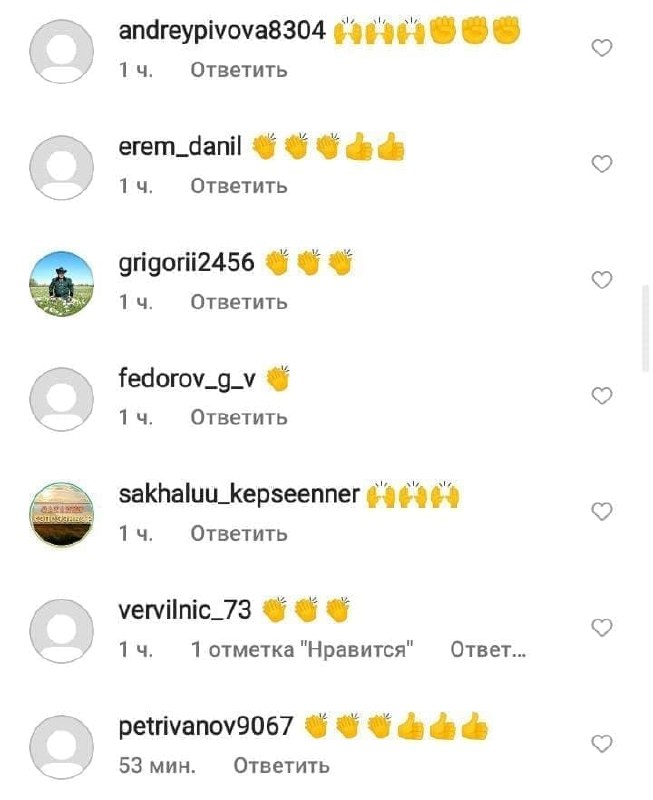
Task: Open grigorii2456's profile picture
Action: pyautogui.click(x=62, y=284)
